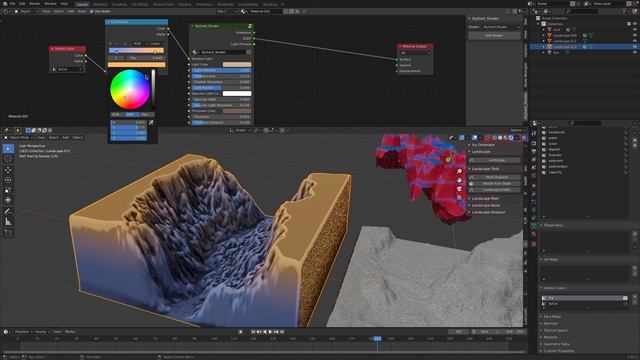Screen dimensions: 640x360
Task: Click the Weight from Slope button
Action: point(494,184)
